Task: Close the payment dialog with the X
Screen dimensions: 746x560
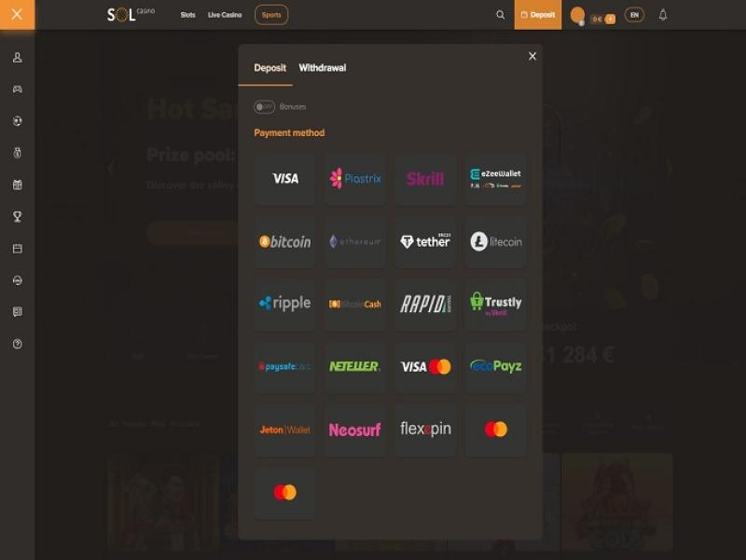Action: (532, 56)
